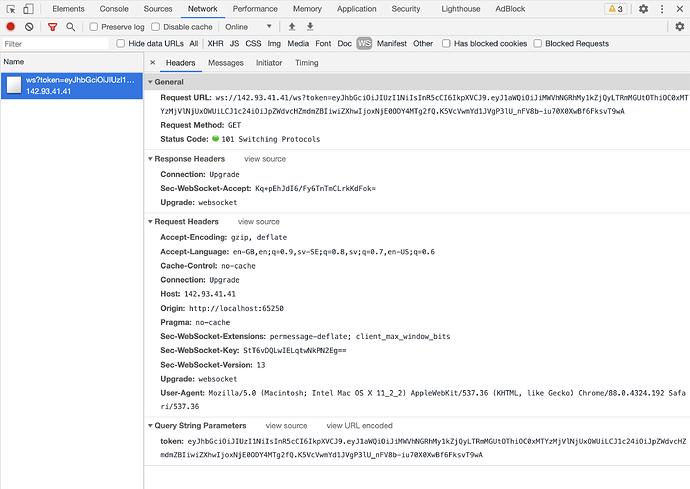Enable Hide data URLs checkbox

(x=120, y=44)
